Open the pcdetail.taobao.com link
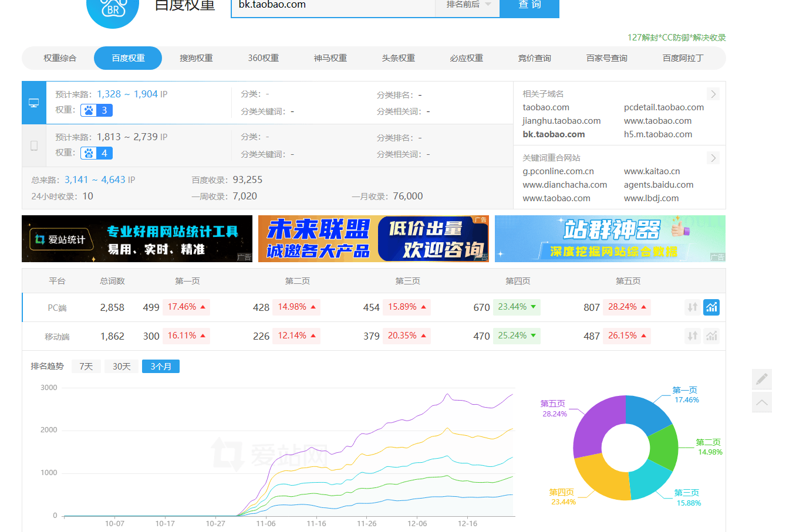The height and width of the screenshot is (532, 786). pos(664,107)
